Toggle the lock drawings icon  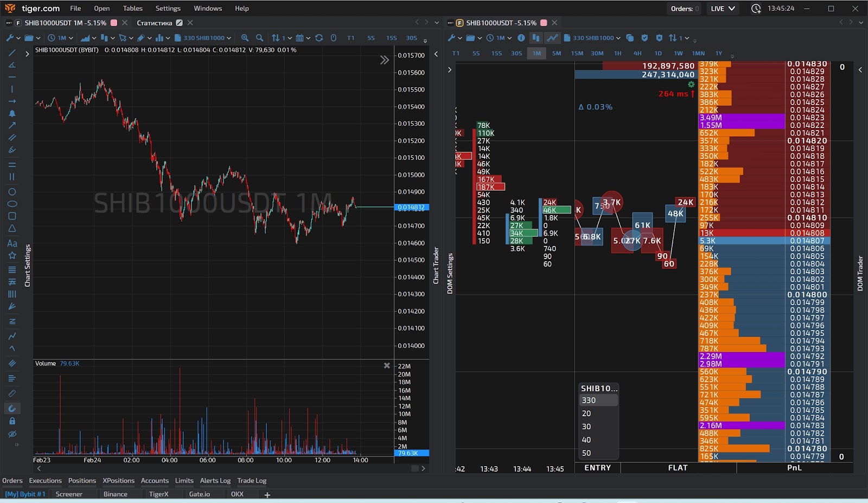click(12, 421)
